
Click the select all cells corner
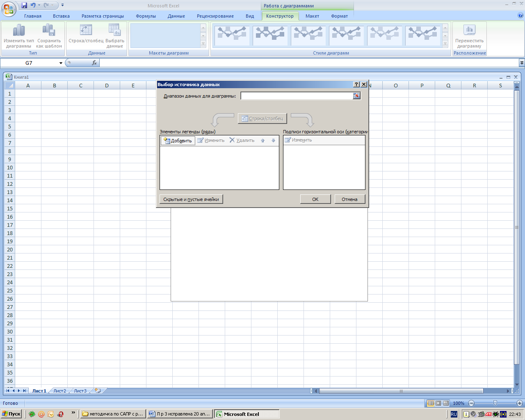click(x=9, y=85)
